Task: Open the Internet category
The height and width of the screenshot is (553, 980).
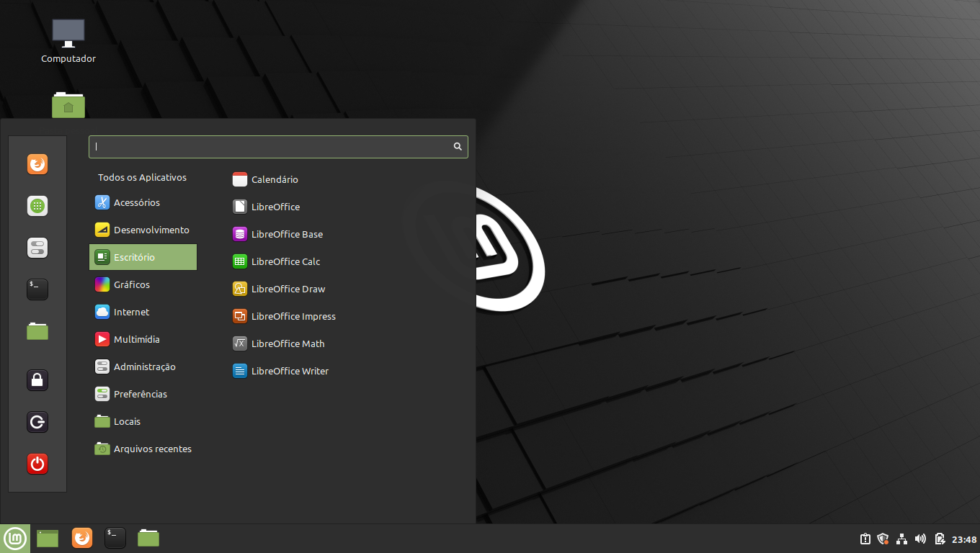Action: 143,313
